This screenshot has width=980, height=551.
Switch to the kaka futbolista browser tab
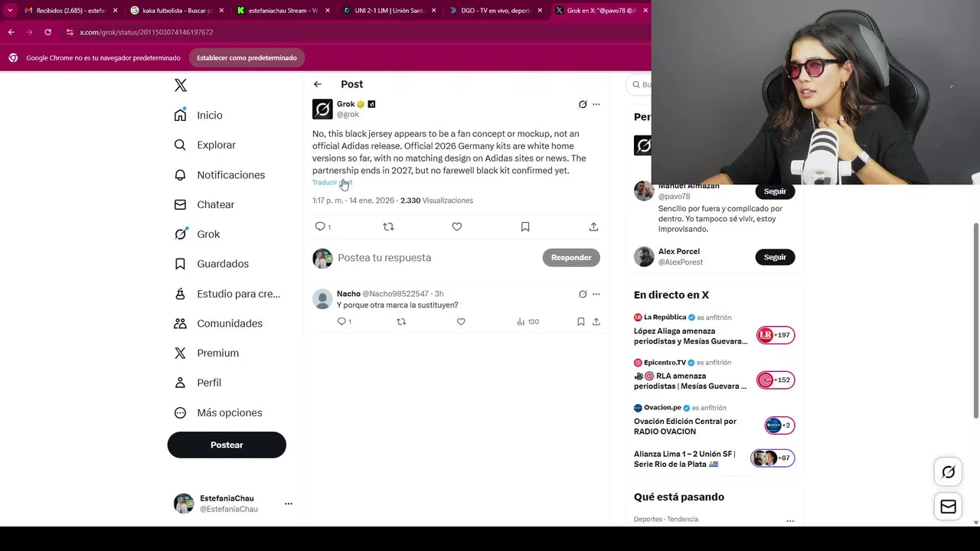tap(176, 11)
